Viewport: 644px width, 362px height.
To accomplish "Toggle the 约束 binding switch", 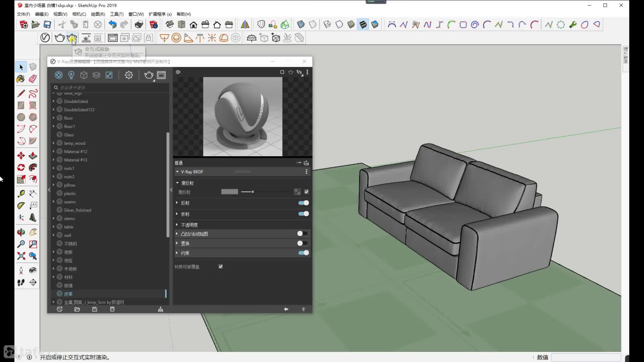I will [x=304, y=253].
